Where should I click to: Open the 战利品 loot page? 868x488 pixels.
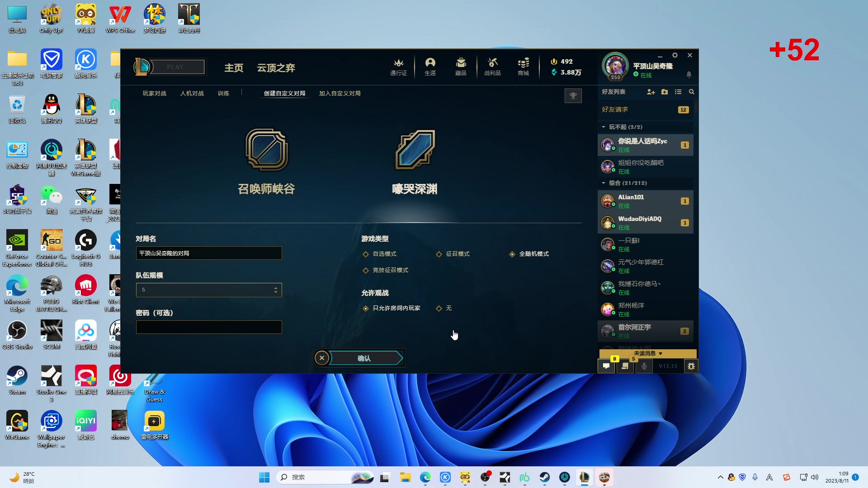click(492, 67)
